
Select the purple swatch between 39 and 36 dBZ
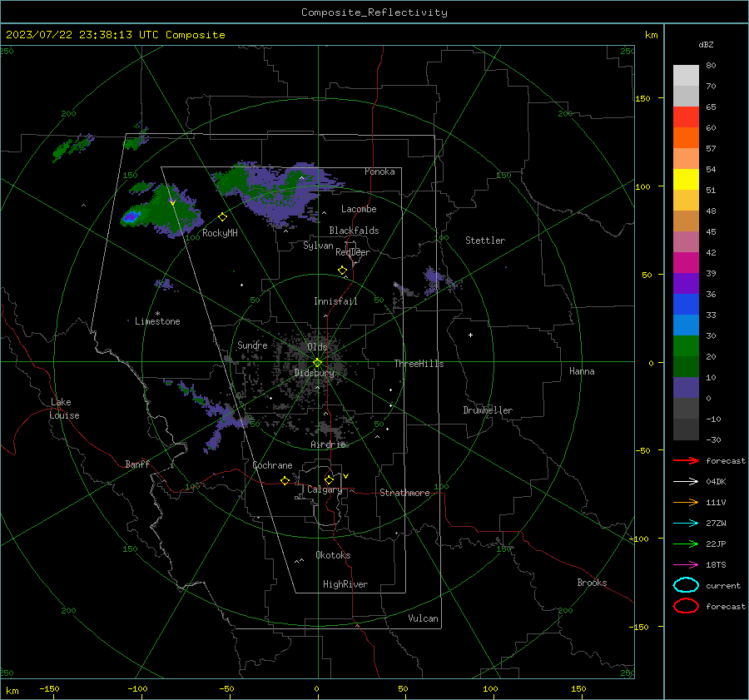point(686,283)
